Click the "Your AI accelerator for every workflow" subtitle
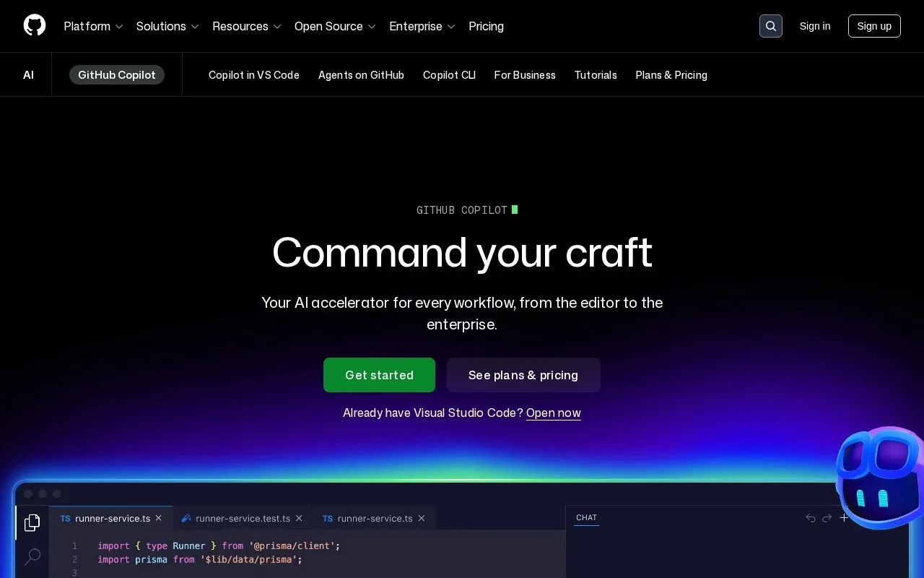924x578 pixels. [462, 314]
